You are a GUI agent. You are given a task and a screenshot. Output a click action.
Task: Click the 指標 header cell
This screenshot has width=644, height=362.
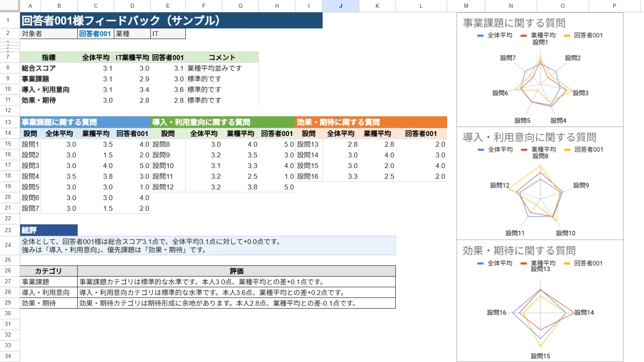[x=49, y=58]
